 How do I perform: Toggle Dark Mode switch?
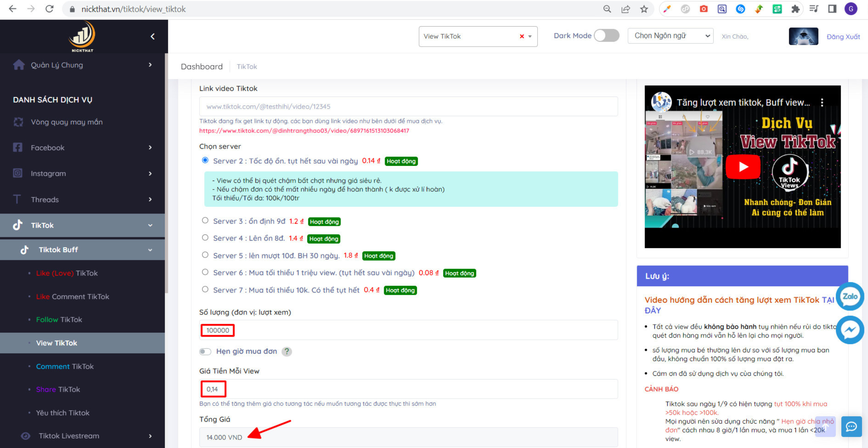click(x=606, y=35)
